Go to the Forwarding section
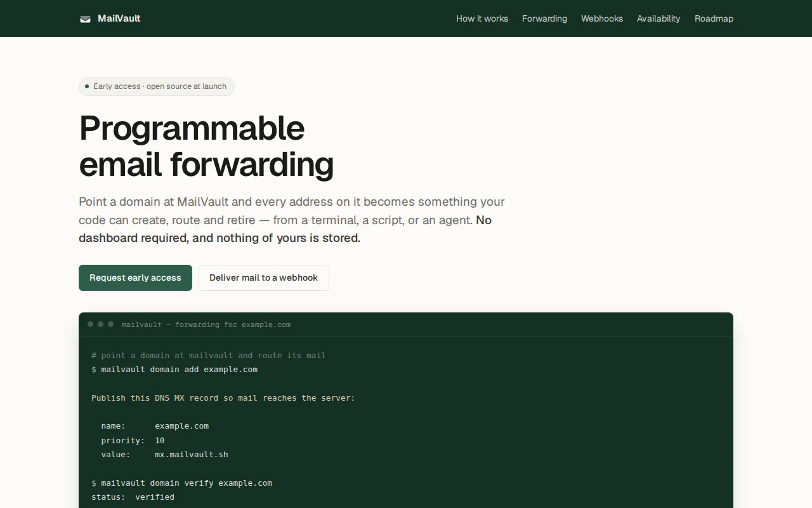The image size is (812, 508). (x=544, y=18)
